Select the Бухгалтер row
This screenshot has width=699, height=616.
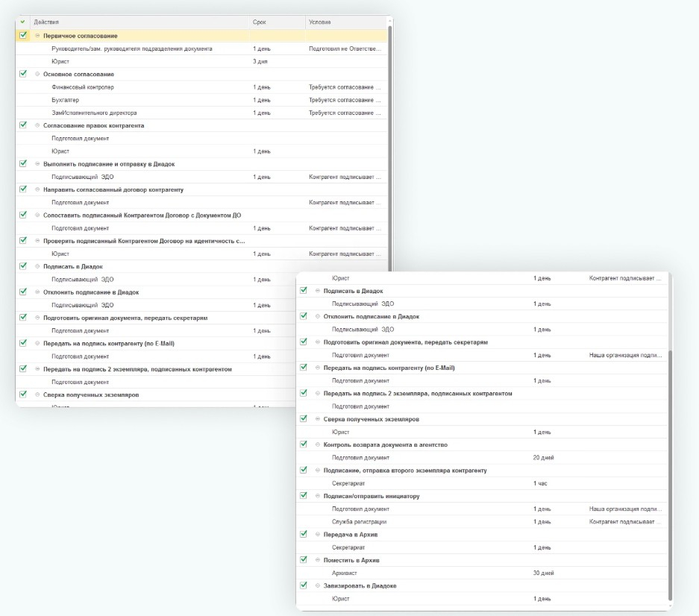pos(66,100)
